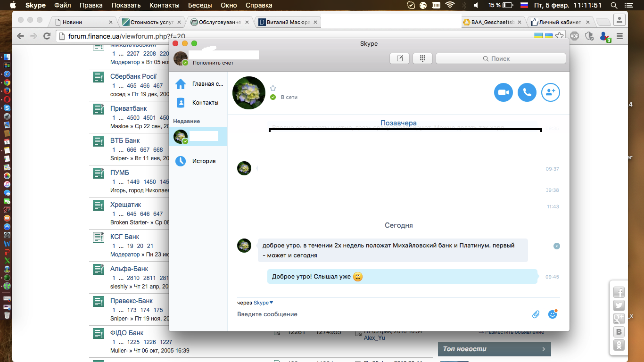Open ПУМБ forum topic
The height and width of the screenshot is (362, 644).
click(x=120, y=173)
